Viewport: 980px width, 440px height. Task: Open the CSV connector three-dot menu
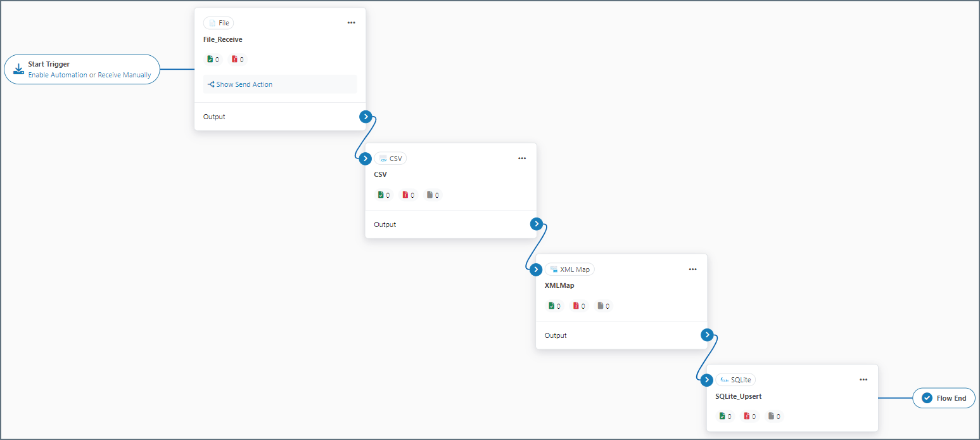coord(522,159)
